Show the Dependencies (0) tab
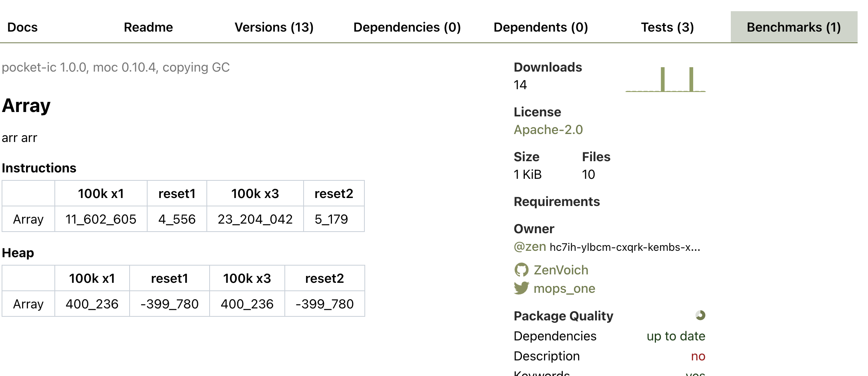This screenshot has height=376, width=868. click(x=407, y=27)
